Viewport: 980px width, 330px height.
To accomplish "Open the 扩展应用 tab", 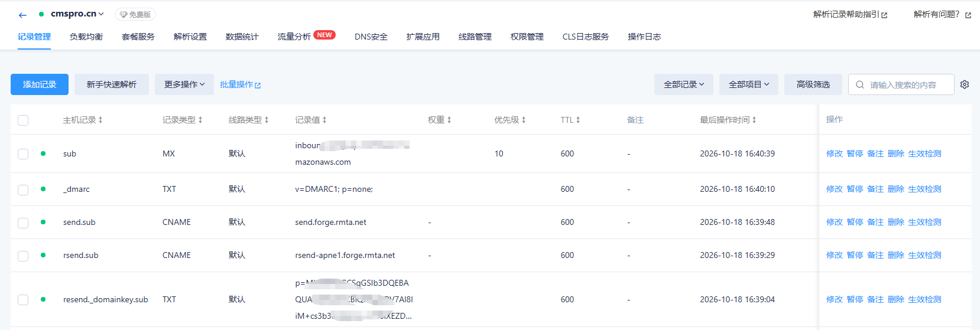I will (423, 37).
